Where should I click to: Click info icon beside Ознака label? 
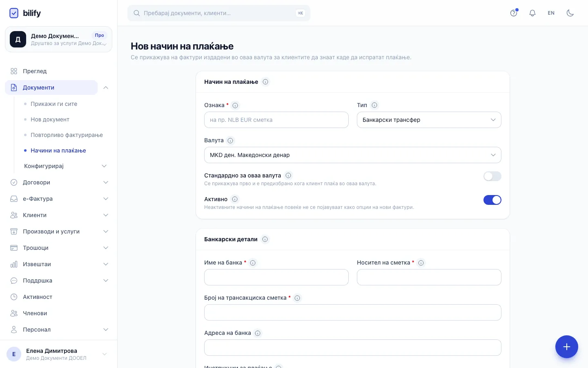pos(235,105)
